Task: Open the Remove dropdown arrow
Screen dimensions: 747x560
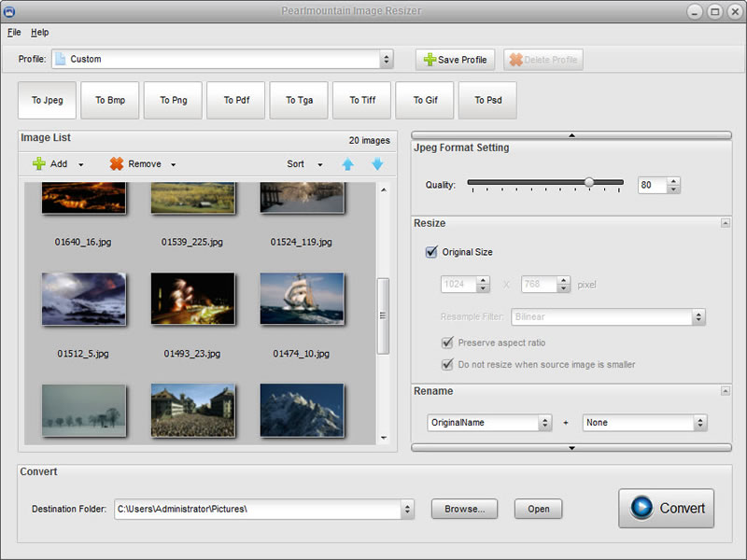Action: pos(174,165)
